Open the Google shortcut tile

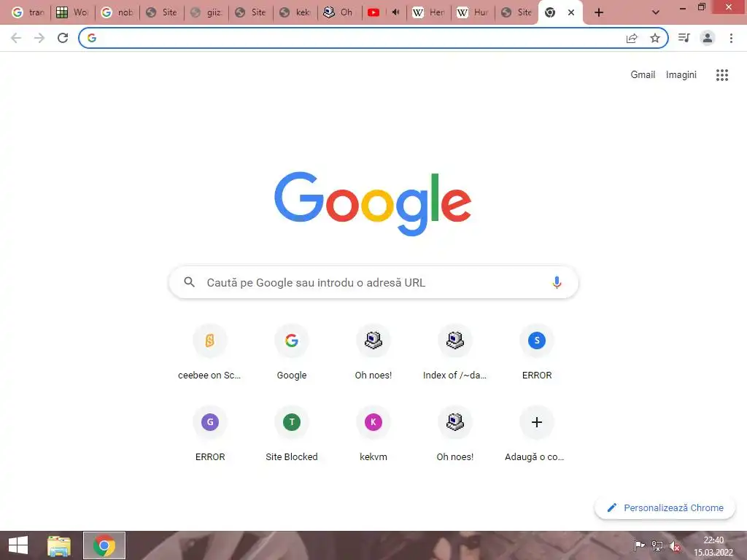tap(292, 352)
